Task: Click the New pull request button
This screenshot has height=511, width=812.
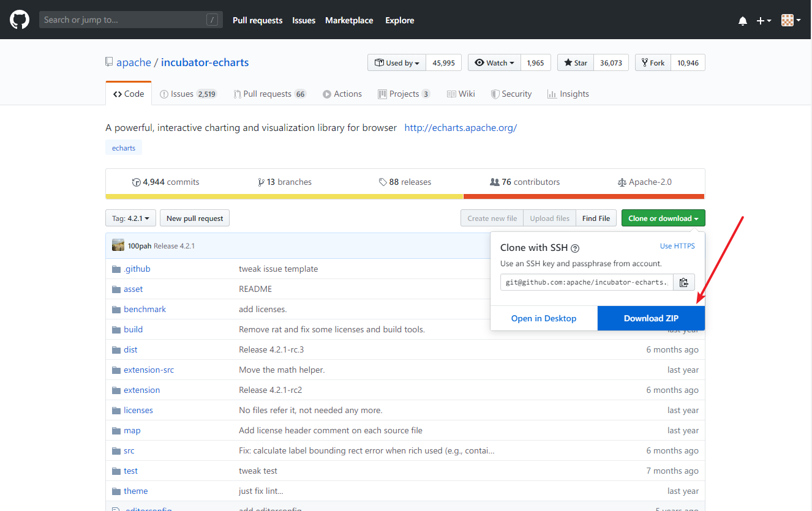Action: [x=195, y=218]
